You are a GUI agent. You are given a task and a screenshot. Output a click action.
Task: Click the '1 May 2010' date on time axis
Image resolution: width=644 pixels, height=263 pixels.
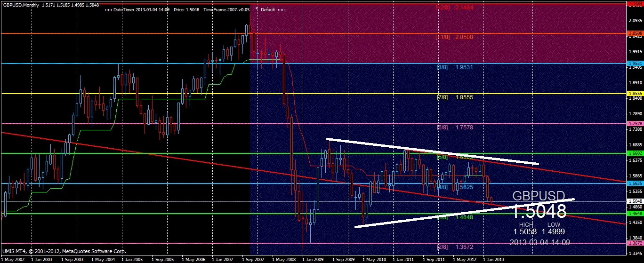tap(374, 259)
